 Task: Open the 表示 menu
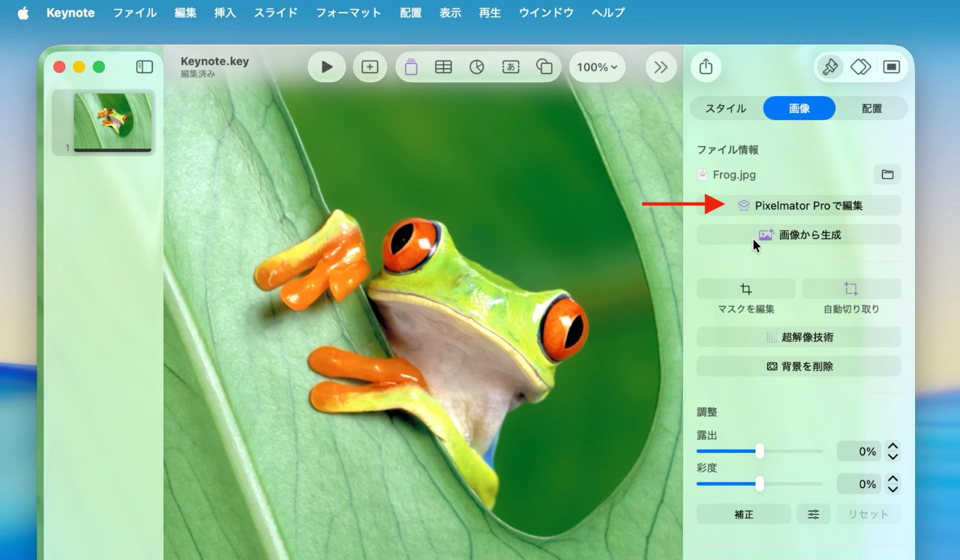(450, 13)
